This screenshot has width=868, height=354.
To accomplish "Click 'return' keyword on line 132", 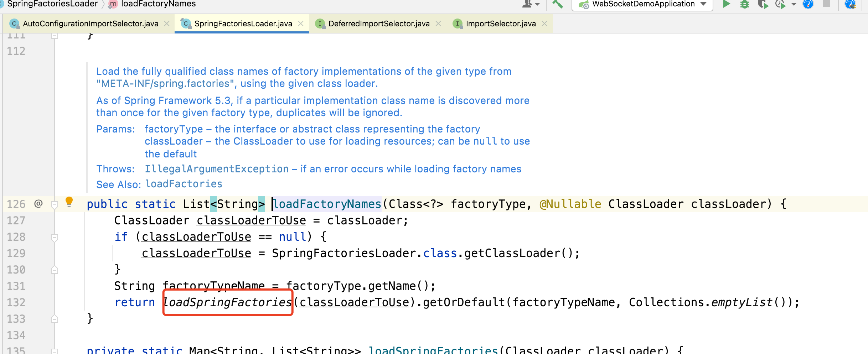I will 135,302.
